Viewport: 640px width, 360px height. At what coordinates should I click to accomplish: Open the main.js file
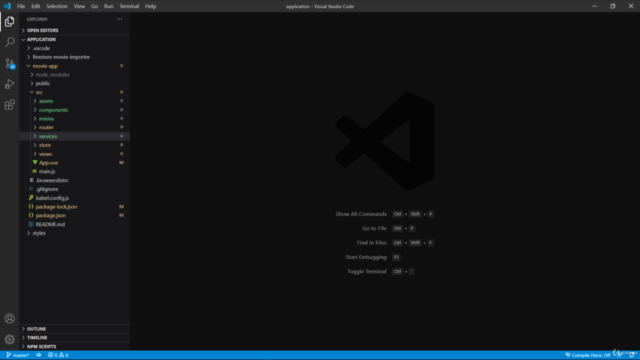[75, 171]
